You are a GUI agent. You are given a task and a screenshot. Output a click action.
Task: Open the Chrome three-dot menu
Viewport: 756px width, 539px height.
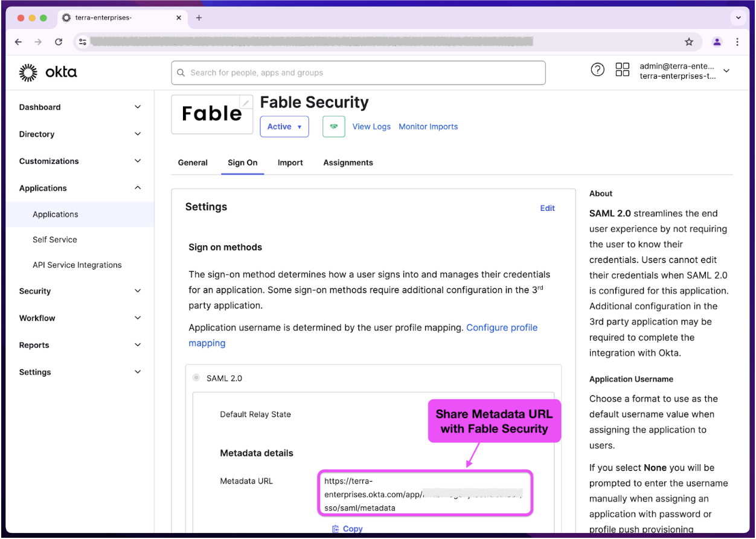(x=737, y=42)
